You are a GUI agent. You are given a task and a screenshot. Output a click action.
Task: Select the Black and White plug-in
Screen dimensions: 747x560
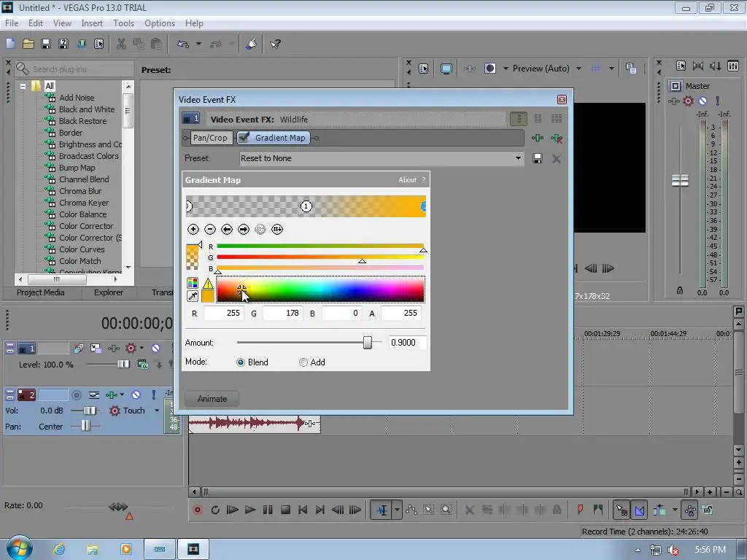[x=87, y=109]
